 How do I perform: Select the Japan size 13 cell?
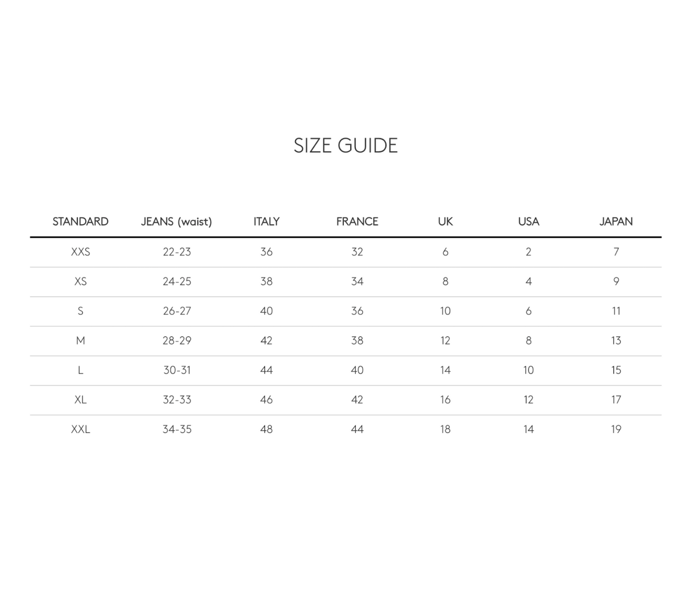point(616,340)
